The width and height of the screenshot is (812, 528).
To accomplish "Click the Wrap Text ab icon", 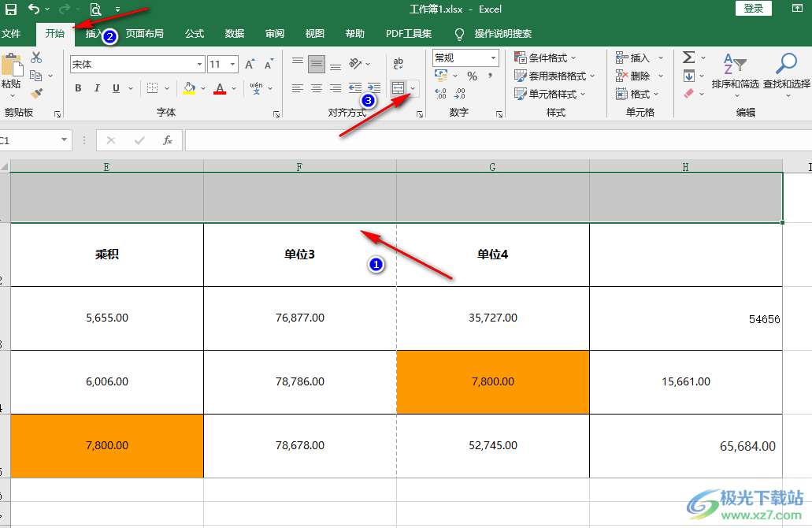I will pos(399,63).
